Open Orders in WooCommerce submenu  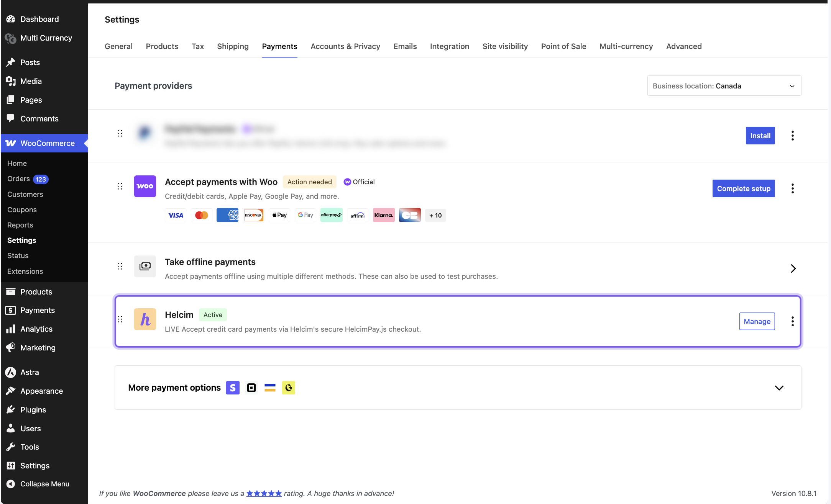[18, 179]
